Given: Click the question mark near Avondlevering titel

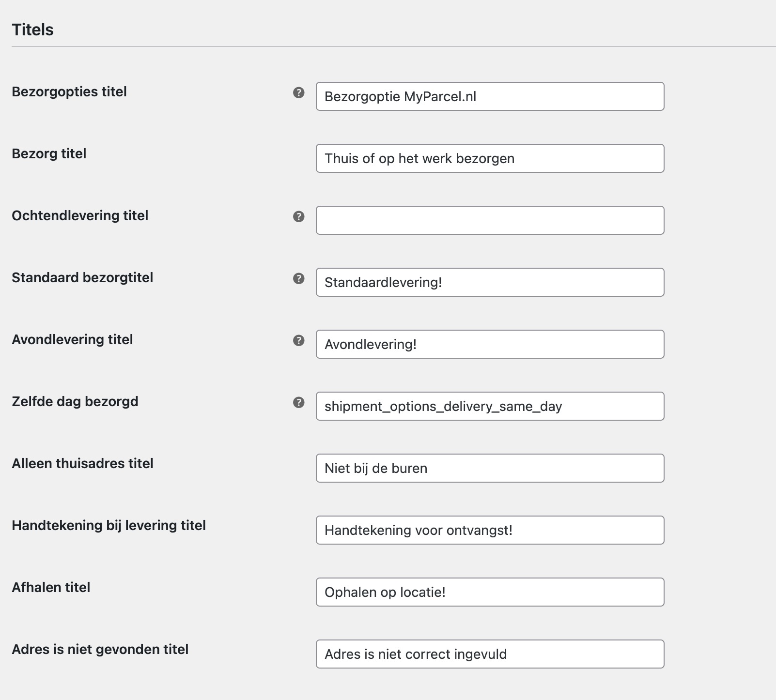Looking at the screenshot, I should coord(299,340).
